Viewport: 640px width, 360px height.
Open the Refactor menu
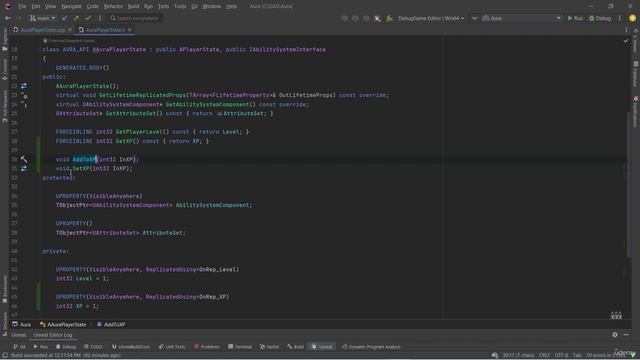click(x=113, y=6)
